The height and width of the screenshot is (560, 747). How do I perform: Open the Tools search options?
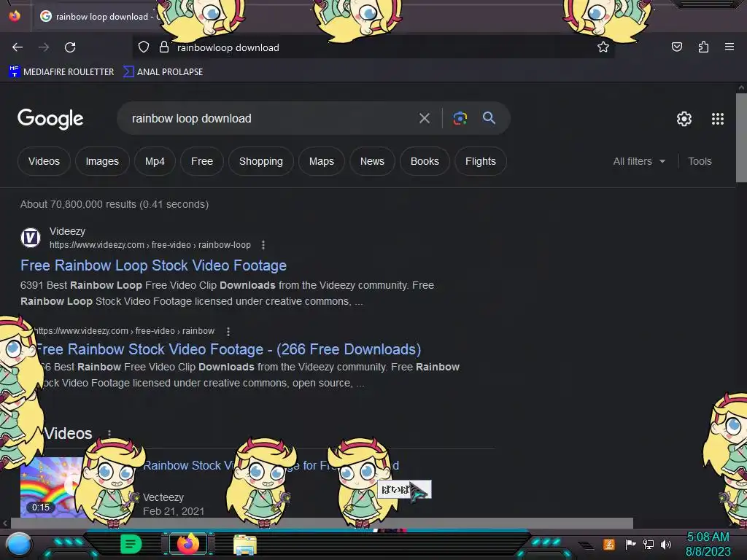700,161
